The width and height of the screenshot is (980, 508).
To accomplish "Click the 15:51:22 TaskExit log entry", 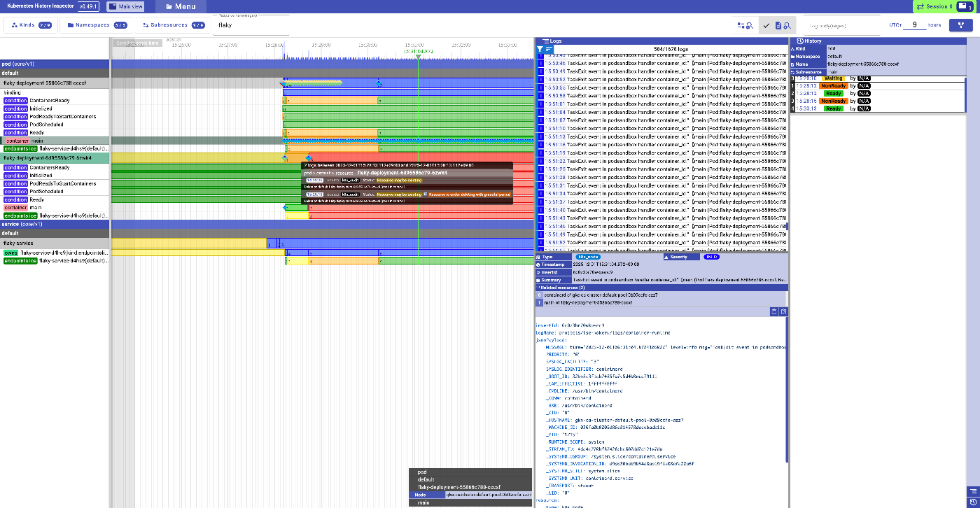I will point(662,161).
